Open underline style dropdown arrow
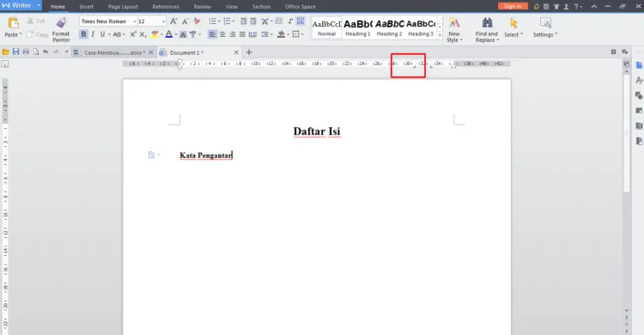The height and width of the screenshot is (335, 644). 109,34
